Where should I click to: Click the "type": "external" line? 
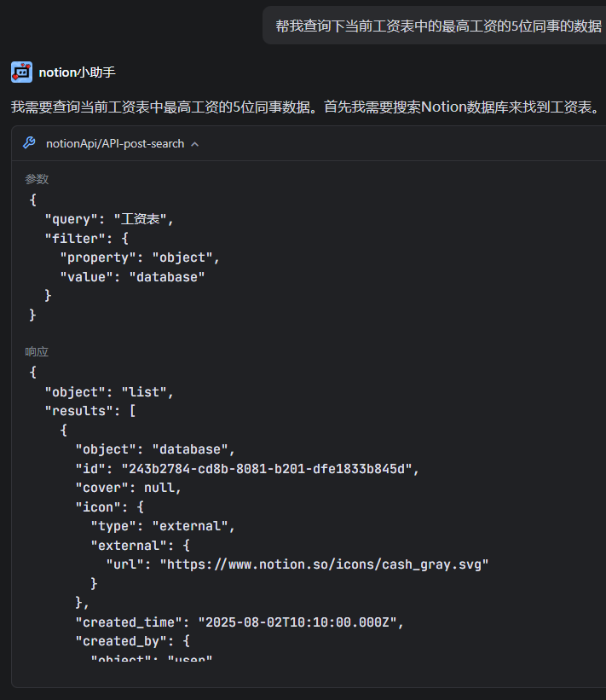point(163,526)
